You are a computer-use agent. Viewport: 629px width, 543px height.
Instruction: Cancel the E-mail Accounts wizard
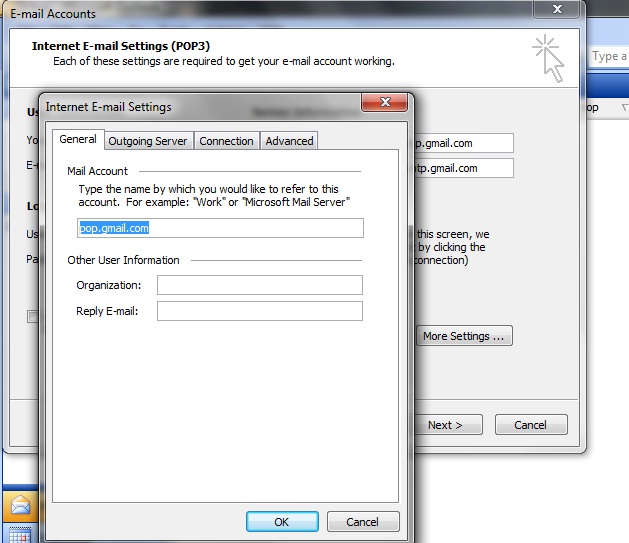click(x=531, y=425)
